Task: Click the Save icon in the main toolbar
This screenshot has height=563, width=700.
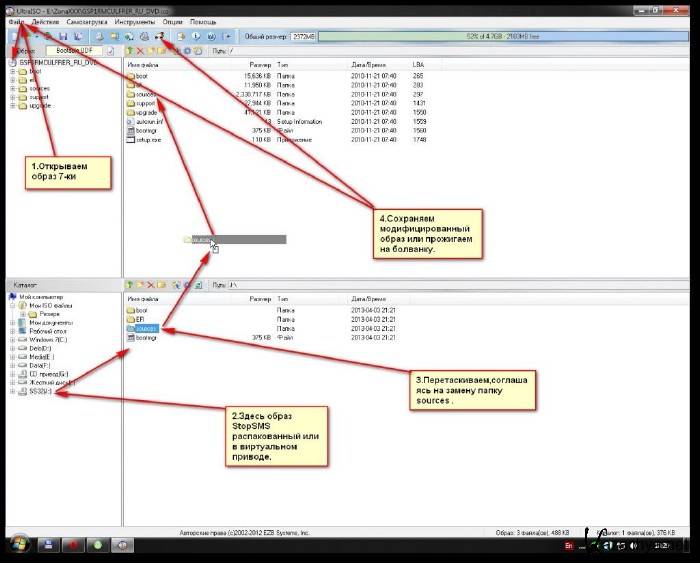Action: [x=62, y=35]
